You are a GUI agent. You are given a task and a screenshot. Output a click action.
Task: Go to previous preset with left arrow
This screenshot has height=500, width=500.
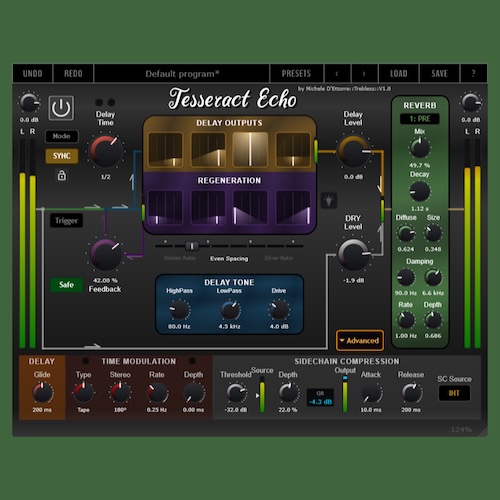pos(337,73)
